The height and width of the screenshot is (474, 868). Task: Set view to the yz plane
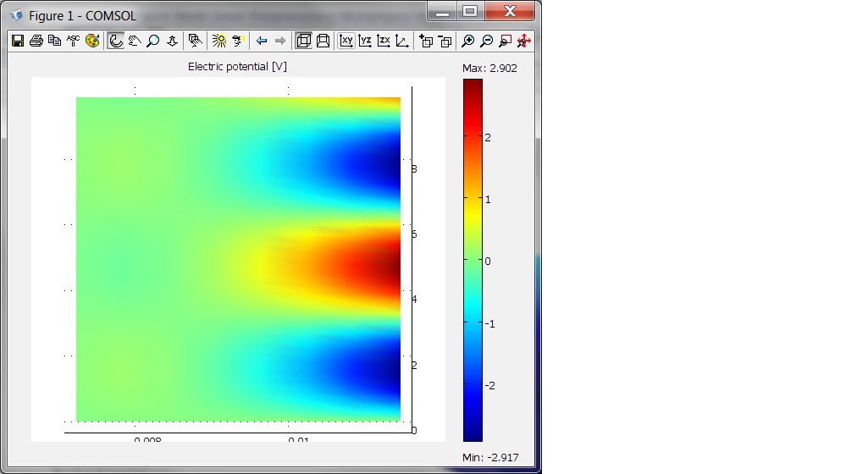coord(365,41)
